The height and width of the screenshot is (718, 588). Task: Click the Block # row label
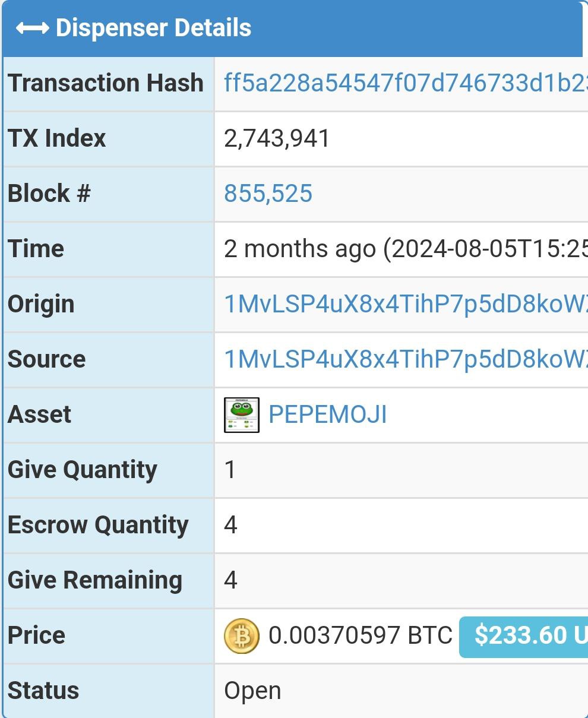(x=49, y=194)
